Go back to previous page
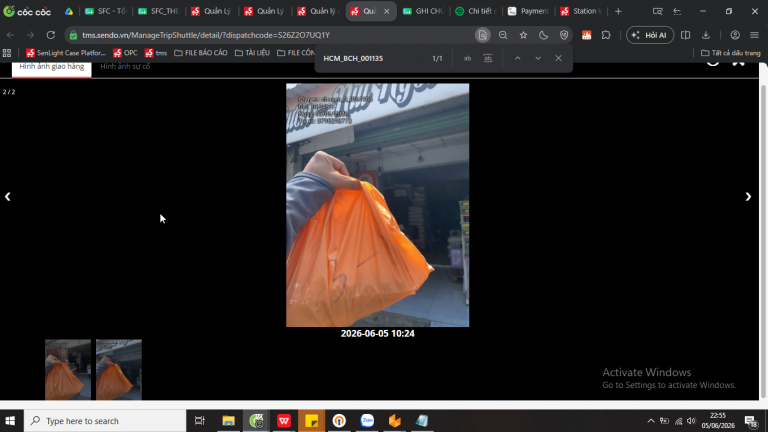Viewport: 768px width, 432px height. click(x=10, y=35)
